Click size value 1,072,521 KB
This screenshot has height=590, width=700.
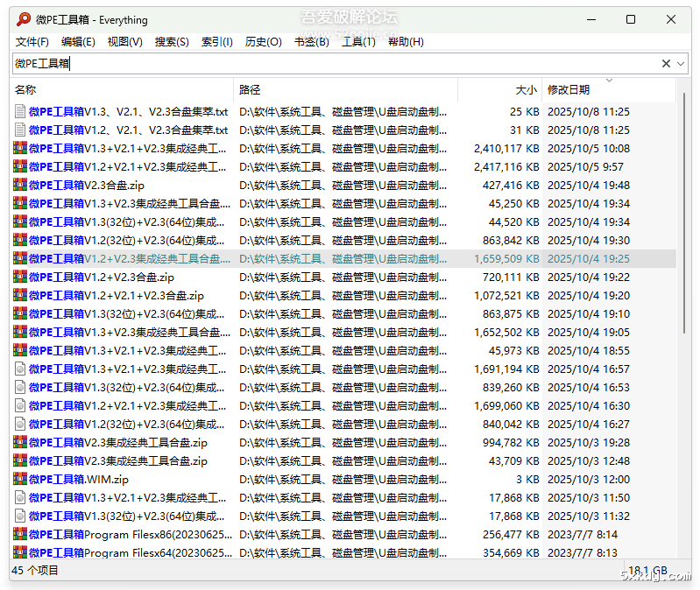[x=506, y=295]
